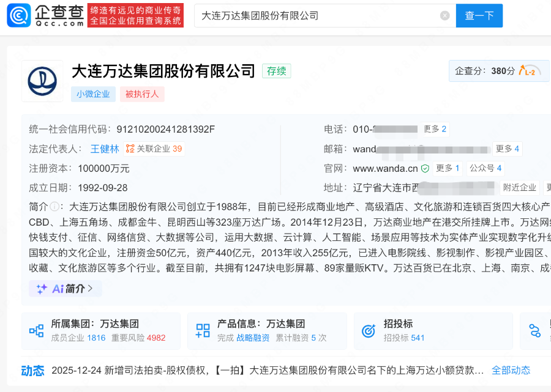This screenshot has height=392, width=551.
Task: Open the 公众号 4 list
Action: [x=485, y=168]
